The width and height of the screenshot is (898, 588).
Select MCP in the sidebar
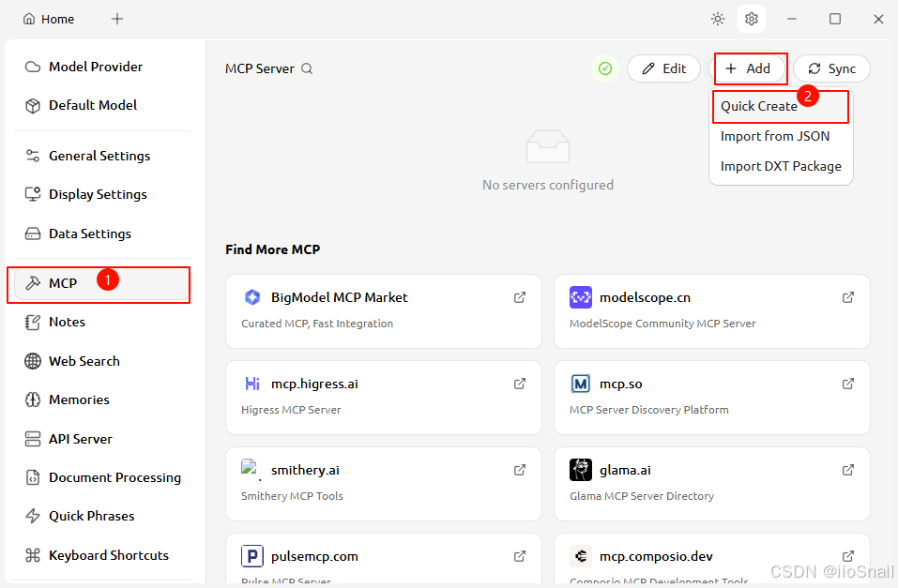102,283
